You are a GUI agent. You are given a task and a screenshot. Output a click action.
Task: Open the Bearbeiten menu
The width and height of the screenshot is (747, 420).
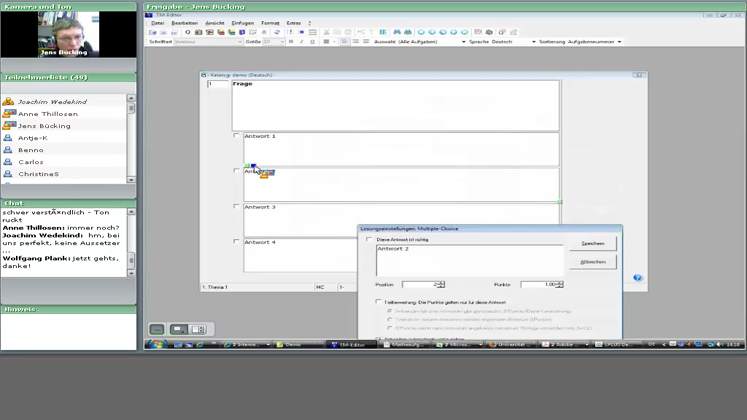184,23
